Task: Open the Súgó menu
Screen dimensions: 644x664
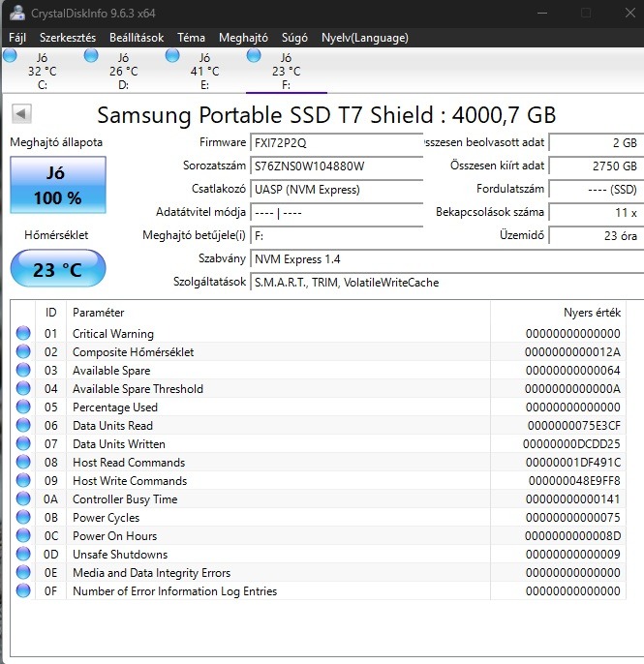Action: (294, 38)
